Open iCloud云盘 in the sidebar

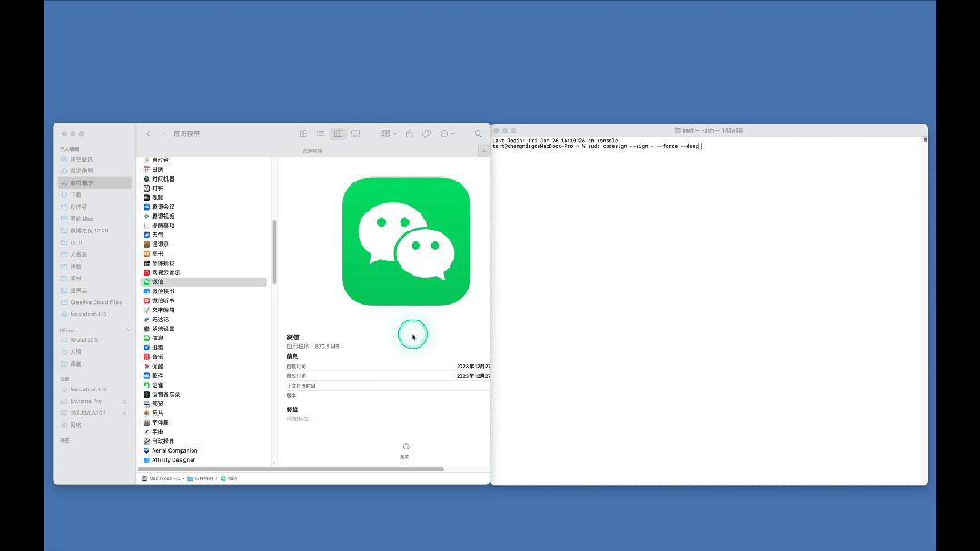[x=84, y=339]
